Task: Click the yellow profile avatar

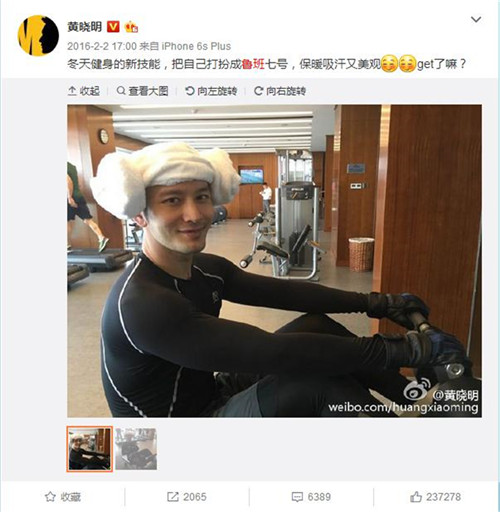Action: coord(38,35)
